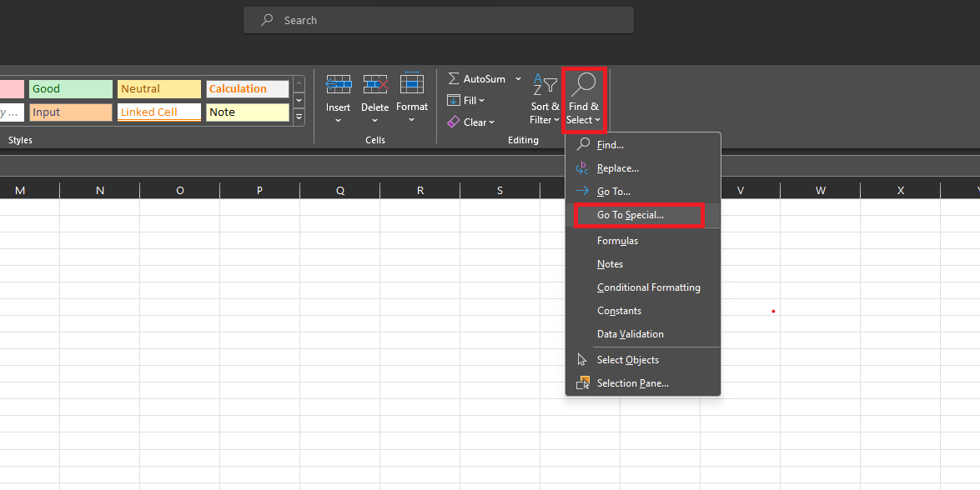Image resolution: width=980 pixels, height=490 pixels.
Task: Apply the Good cell style
Action: click(x=70, y=88)
